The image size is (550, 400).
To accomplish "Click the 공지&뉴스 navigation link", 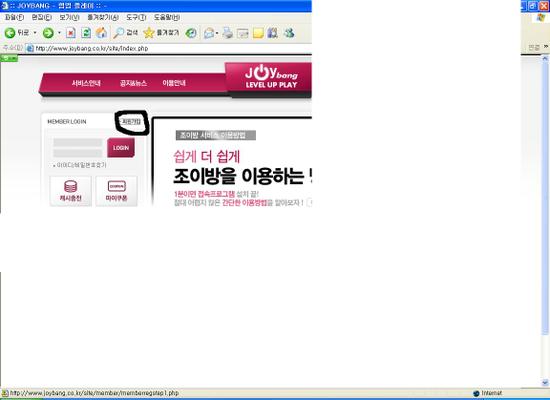I will point(133,83).
